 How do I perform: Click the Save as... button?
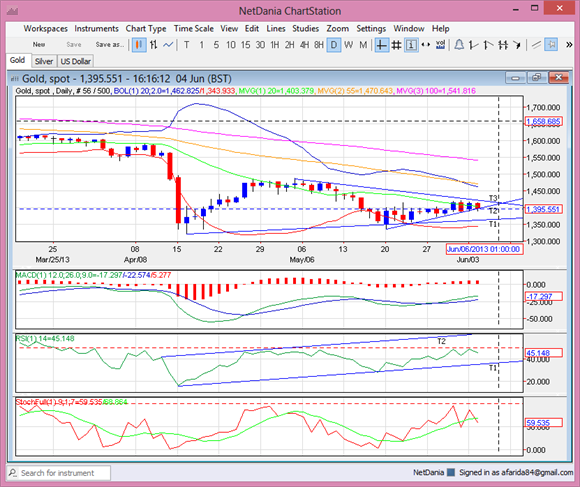pos(109,44)
